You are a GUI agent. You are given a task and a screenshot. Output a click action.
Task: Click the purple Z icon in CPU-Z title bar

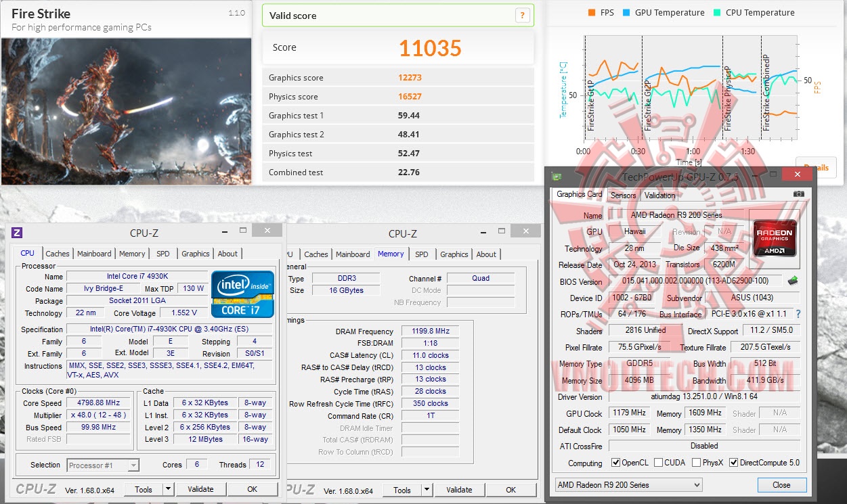pyautogui.click(x=17, y=233)
